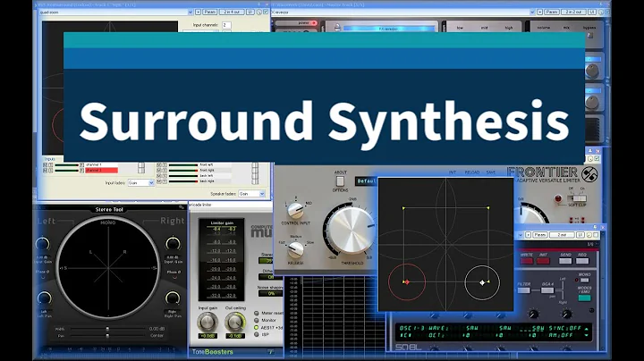Click the 2 in 4 out button
This screenshot has height=361, width=644.
click(232, 13)
